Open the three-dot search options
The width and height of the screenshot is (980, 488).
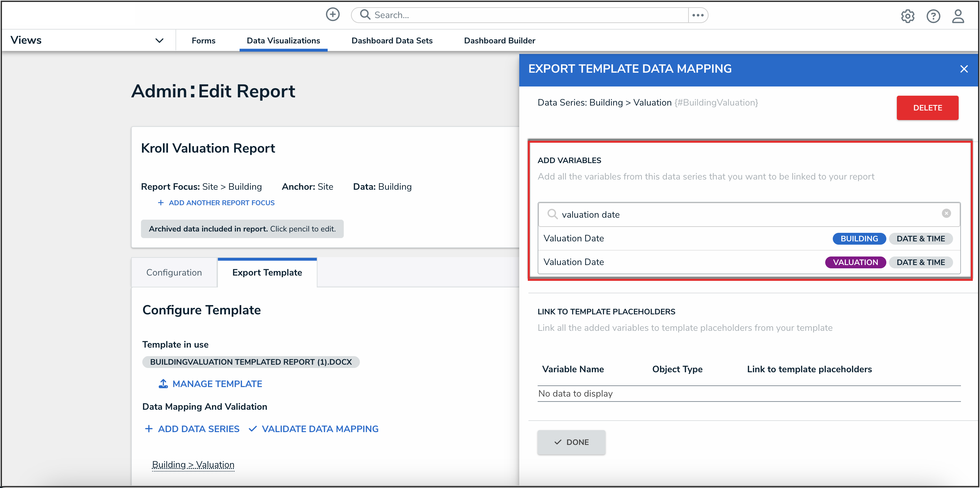698,15
